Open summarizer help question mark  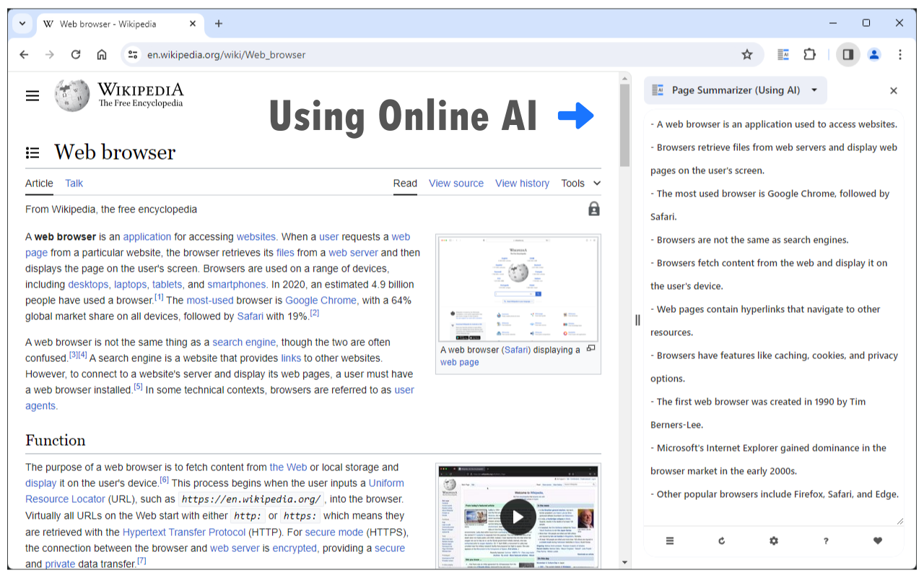826,540
